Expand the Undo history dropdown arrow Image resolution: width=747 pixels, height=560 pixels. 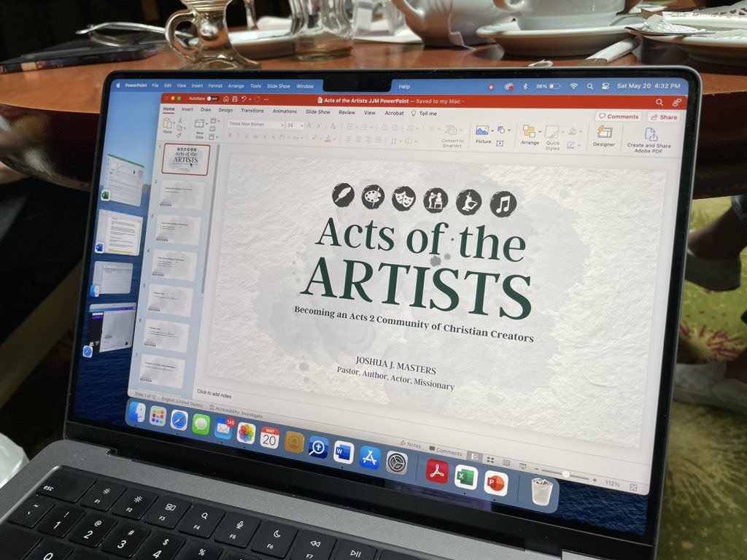(x=251, y=99)
